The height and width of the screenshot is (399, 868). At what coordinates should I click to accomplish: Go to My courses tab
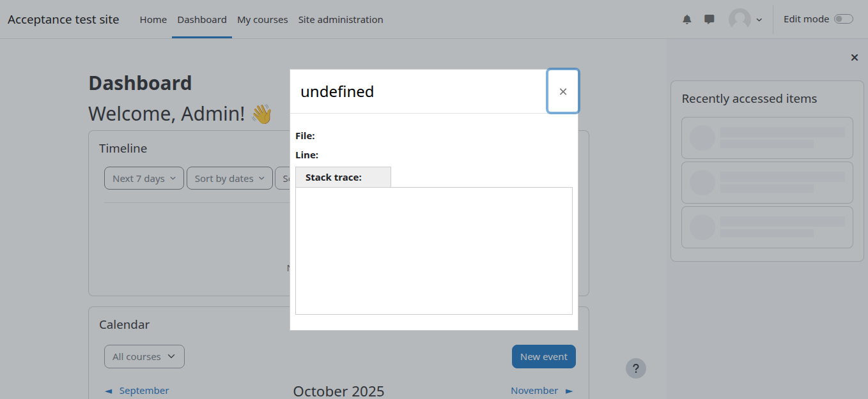coord(262,20)
